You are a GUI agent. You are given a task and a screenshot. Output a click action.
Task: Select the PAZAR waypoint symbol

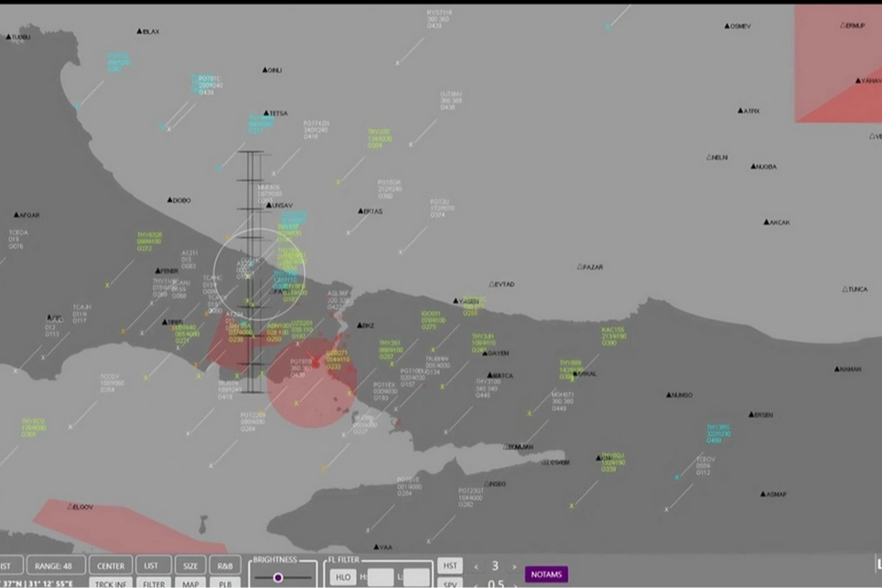coord(580,267)
